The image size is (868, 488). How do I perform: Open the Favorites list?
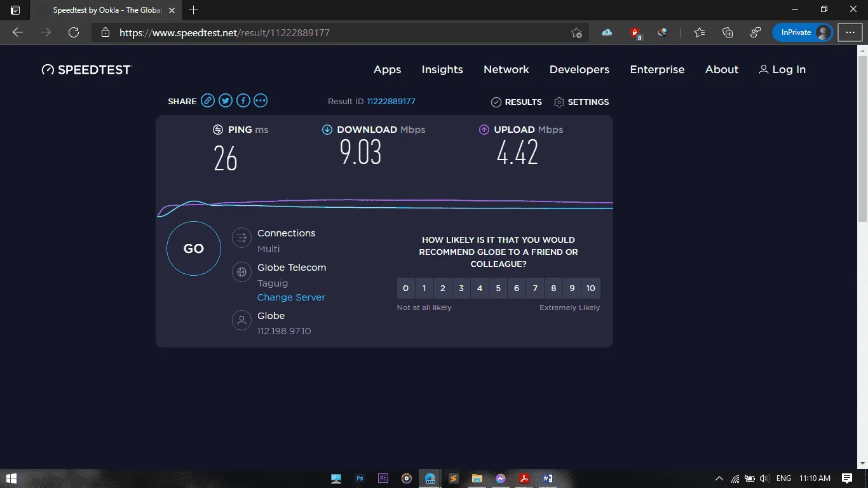[x=700, y=32]
